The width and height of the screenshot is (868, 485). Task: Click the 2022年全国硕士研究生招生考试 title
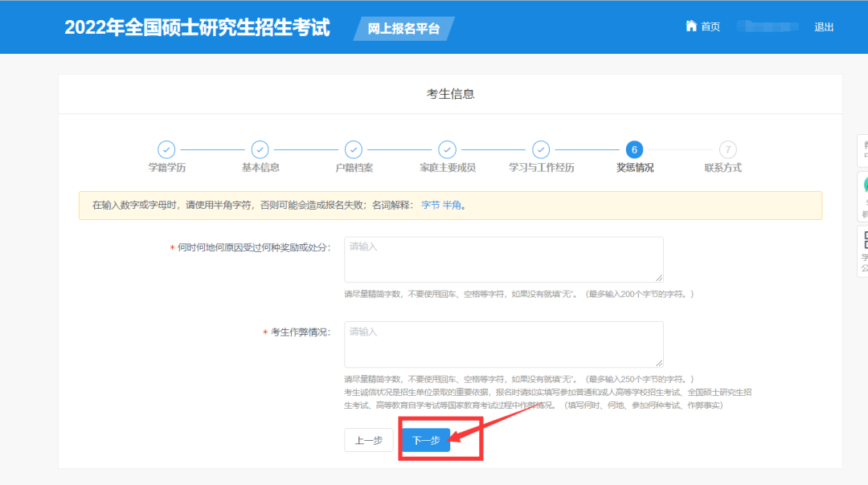pyautogui.click(x=197, y=27)
